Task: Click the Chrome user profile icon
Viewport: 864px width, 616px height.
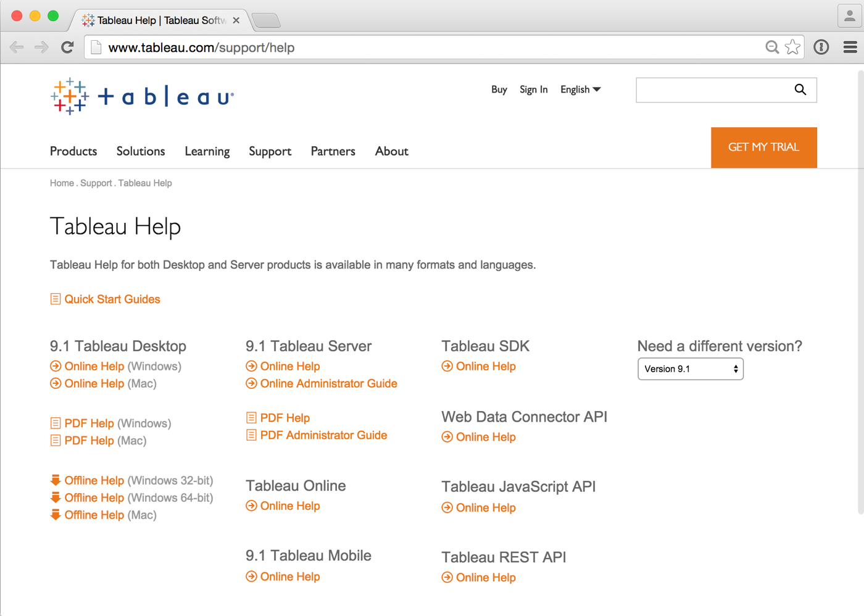Action: [x=850, y=17]
